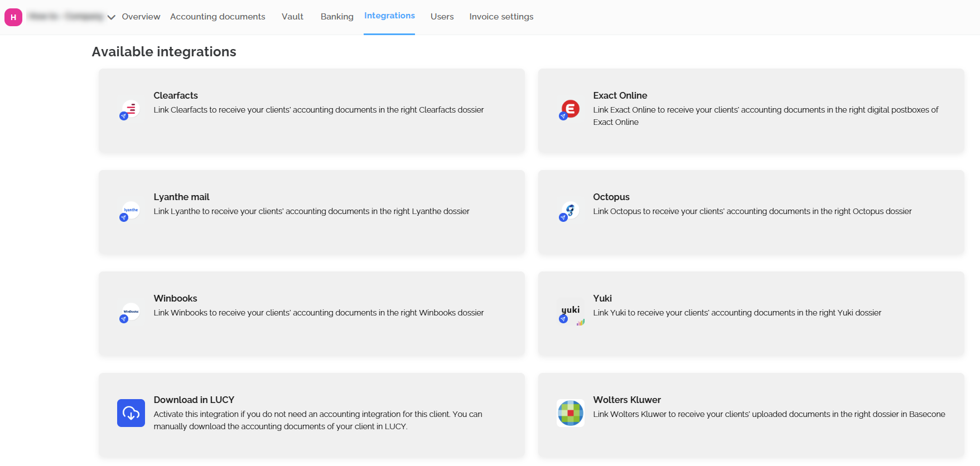Open the Clearfacts integration title
Screen dimensions: 980x466
pos(176,95)
